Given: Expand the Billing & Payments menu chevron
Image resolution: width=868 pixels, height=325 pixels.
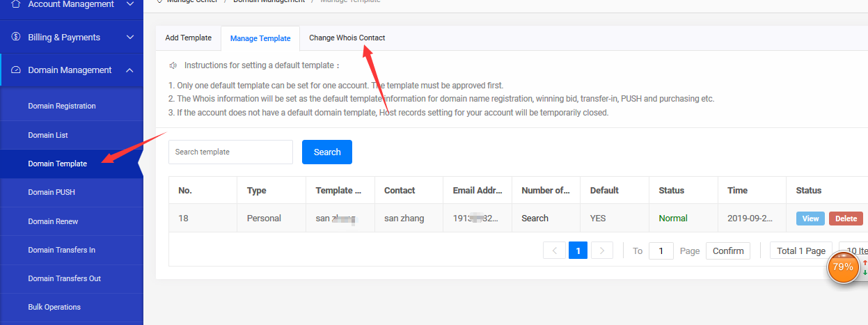Looking at the screenshot, I should [x=129, y=37].
